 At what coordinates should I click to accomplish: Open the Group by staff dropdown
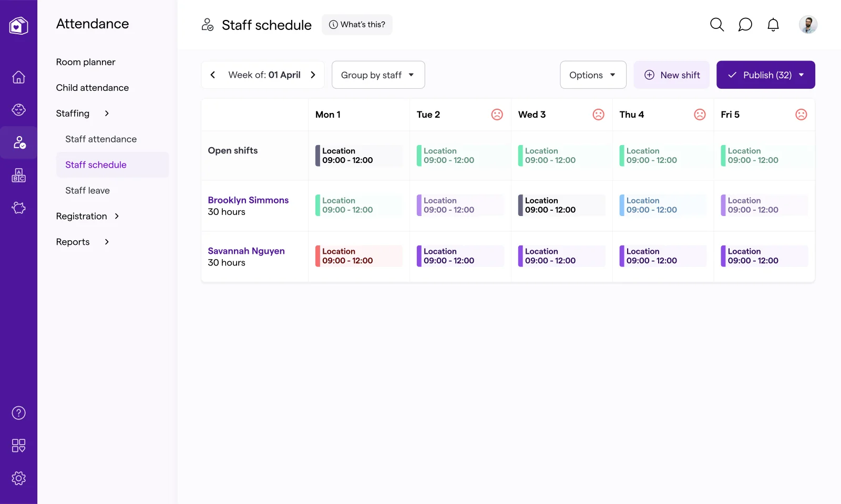coord(378,75)
